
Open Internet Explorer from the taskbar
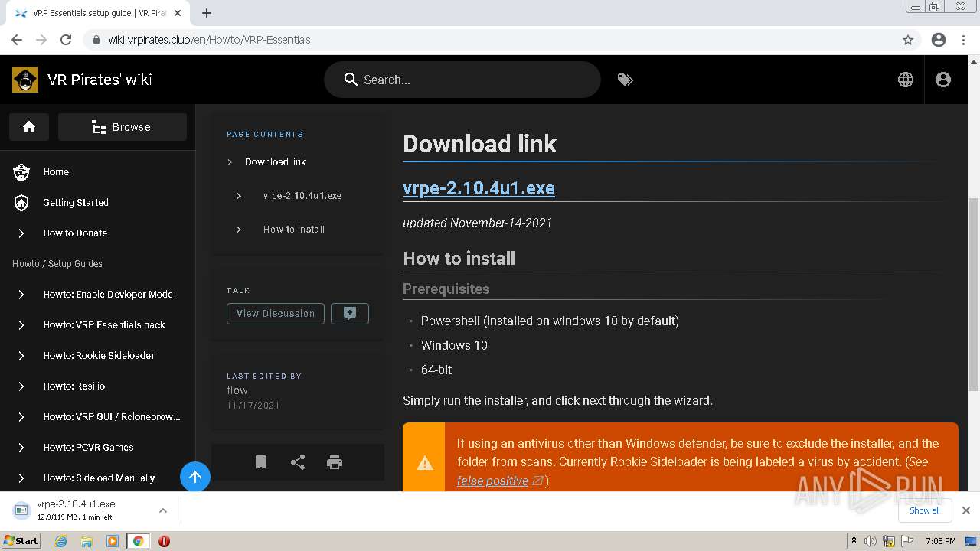(x=60, y=541)
